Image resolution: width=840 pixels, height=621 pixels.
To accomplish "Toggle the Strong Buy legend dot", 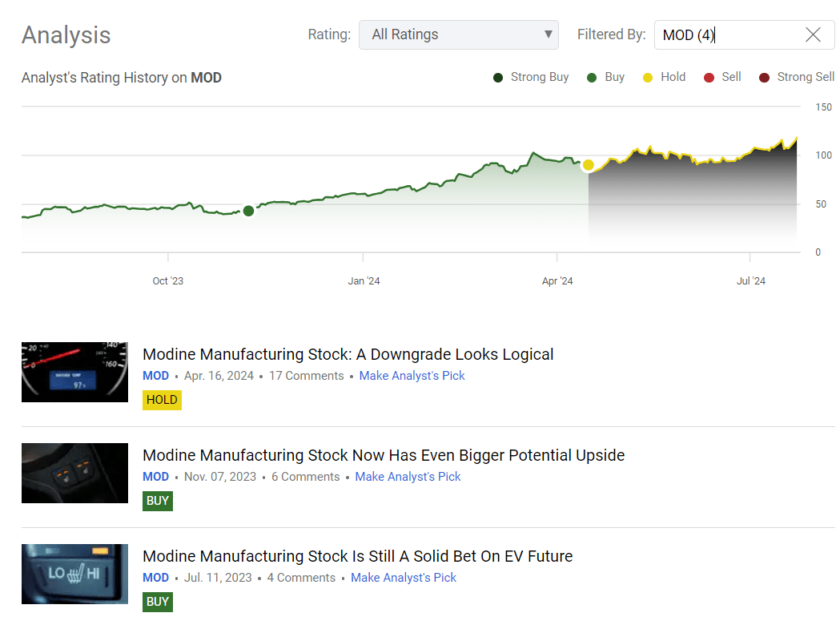I will [497, 78].
